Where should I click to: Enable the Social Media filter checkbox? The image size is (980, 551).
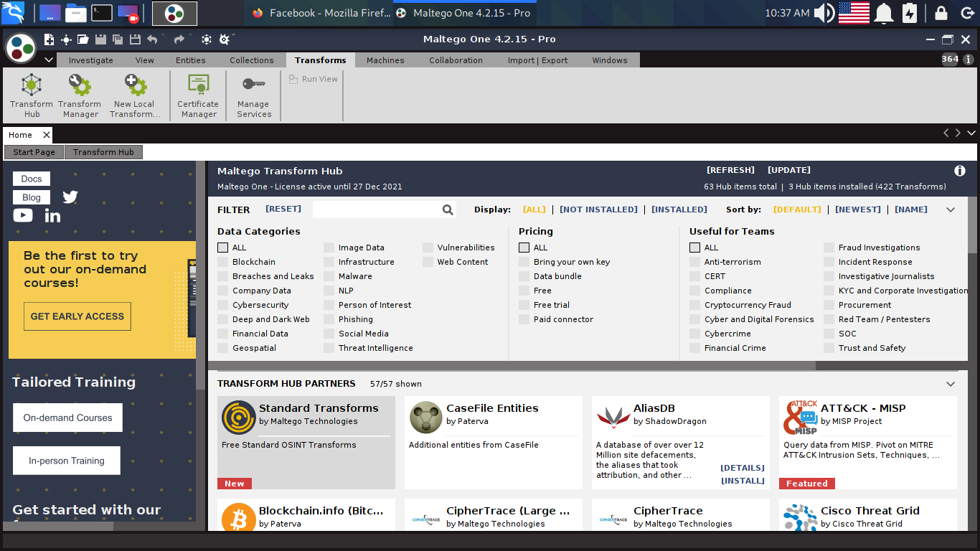329,334
